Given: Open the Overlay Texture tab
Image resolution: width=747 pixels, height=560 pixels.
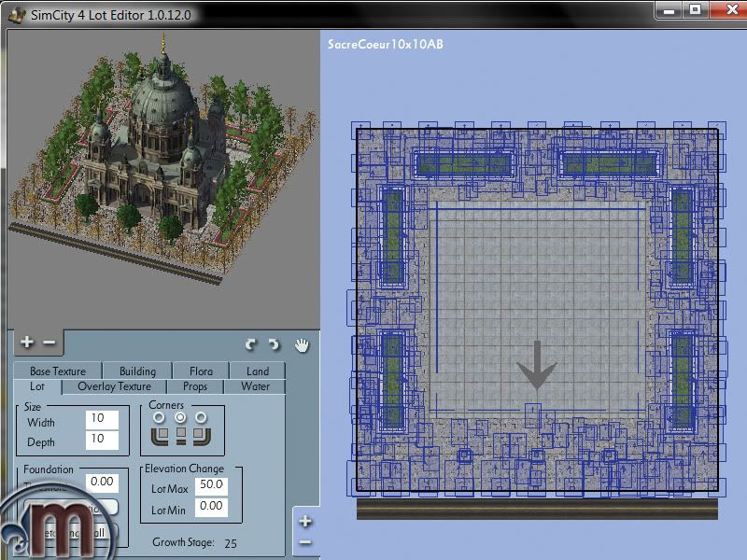Looking at the screenshot, I should point(114,386).
